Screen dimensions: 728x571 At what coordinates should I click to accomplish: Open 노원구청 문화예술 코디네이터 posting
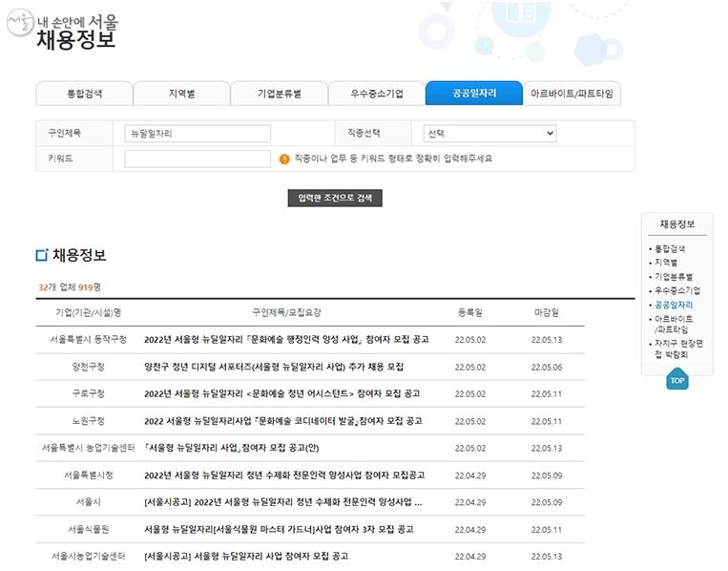pos(283,421)
